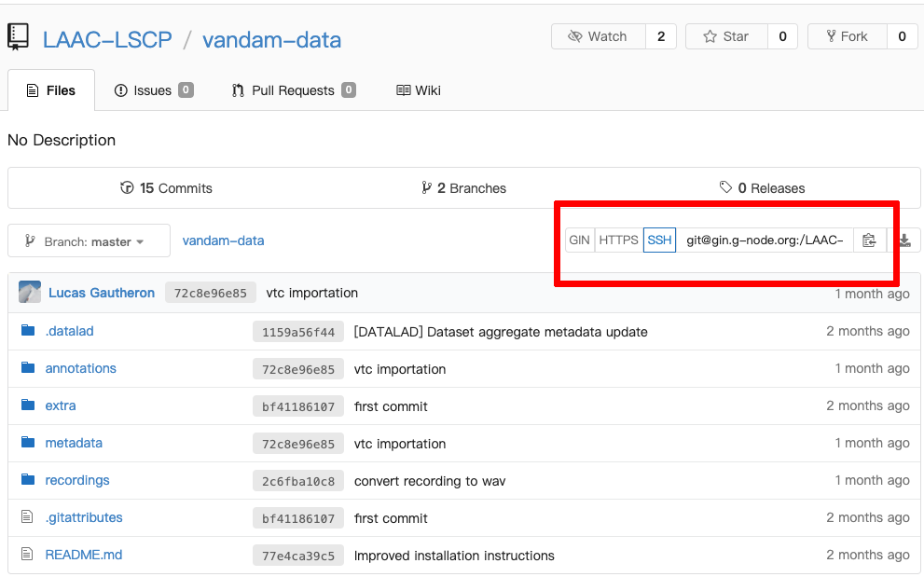Open the LAAC-LSCP organization link
The height and width of the screenshot is (577, 924).
point(107,40)
